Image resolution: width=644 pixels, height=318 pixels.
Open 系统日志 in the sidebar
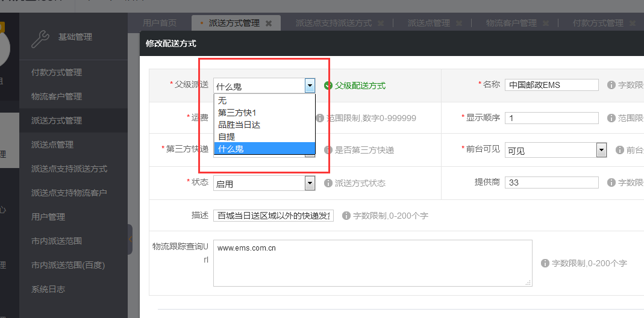(48, 289)
